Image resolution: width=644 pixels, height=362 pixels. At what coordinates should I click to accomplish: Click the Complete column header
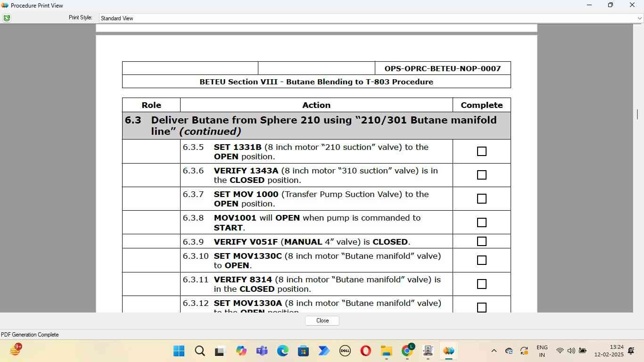point(481,105)
